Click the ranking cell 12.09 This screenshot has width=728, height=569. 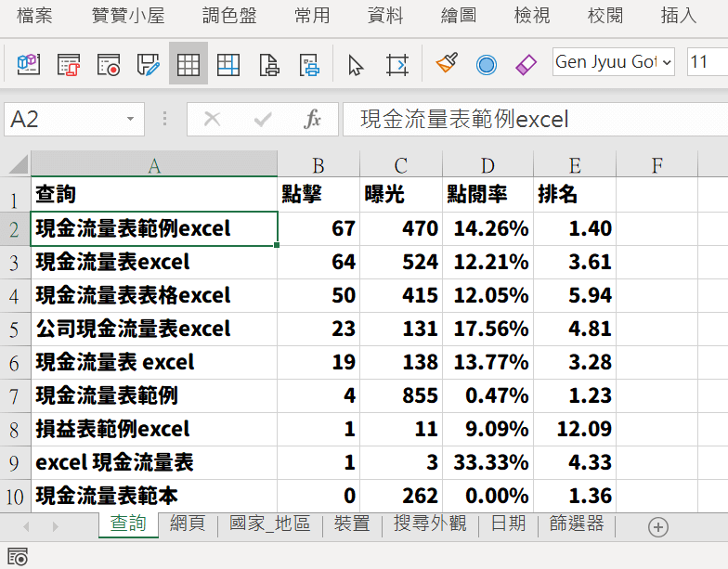pos(575,429)
